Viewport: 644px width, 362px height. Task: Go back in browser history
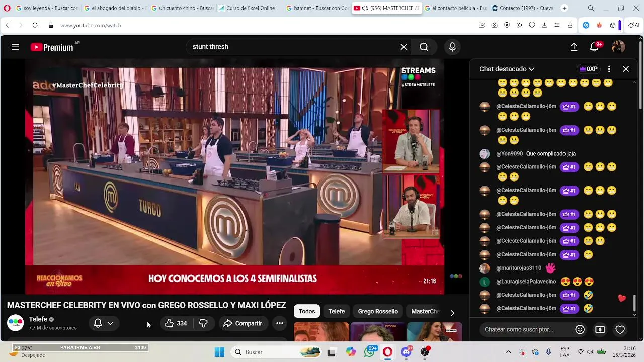pyautogui.click(x=7, y=25)
